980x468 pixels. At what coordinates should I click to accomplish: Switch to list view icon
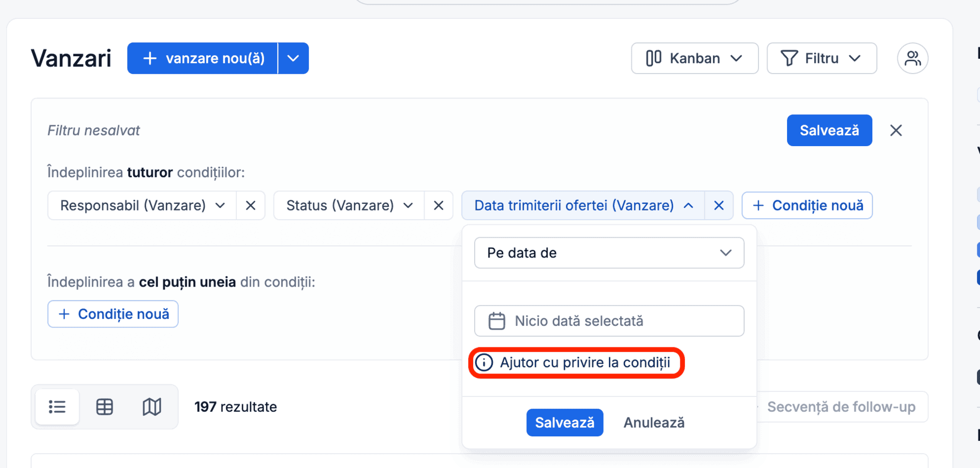[57, 407]
